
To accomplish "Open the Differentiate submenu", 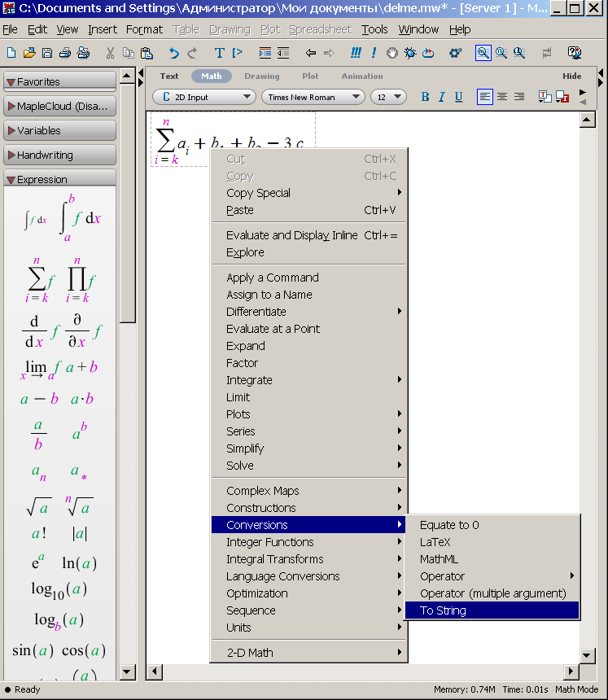I will coord(309,312).
